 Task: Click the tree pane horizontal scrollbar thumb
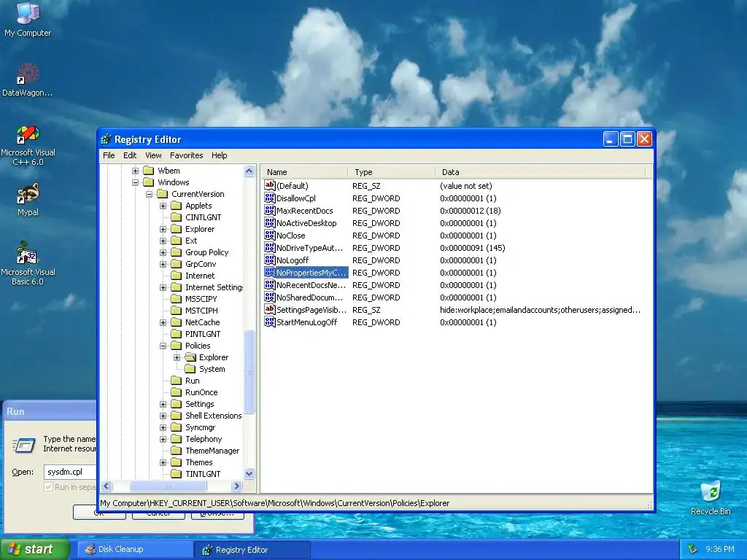(x=168, y=486)
